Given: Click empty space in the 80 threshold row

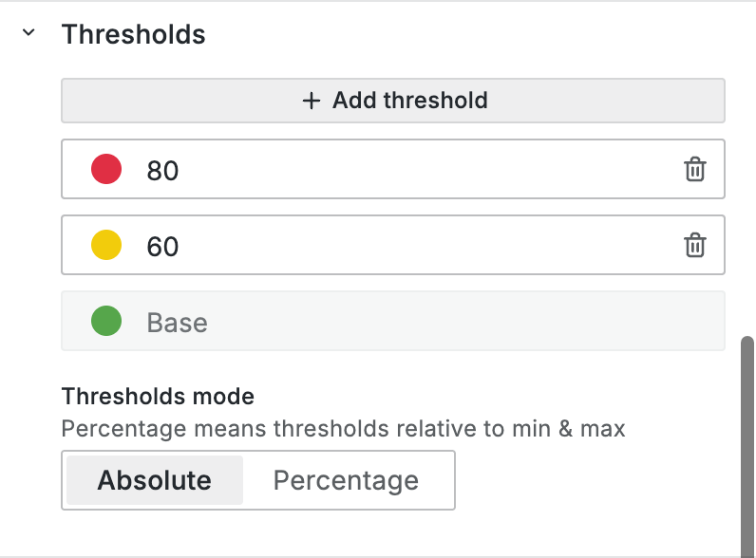Looking at the screenshot, I should (427, 171).
